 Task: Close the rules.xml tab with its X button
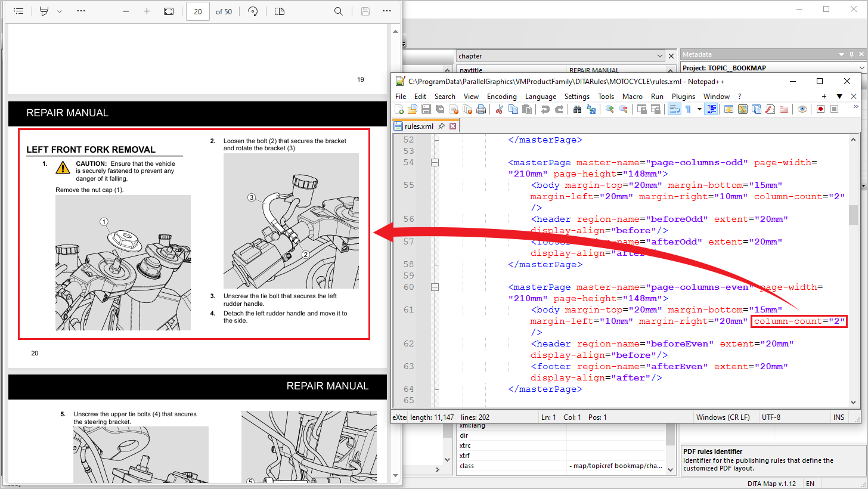click(452, 126)
